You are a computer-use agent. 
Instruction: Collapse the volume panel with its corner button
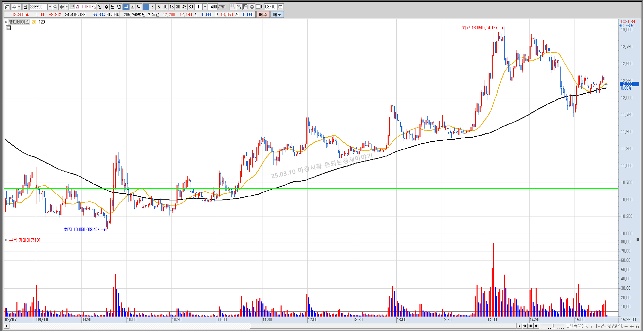point(638,240)
